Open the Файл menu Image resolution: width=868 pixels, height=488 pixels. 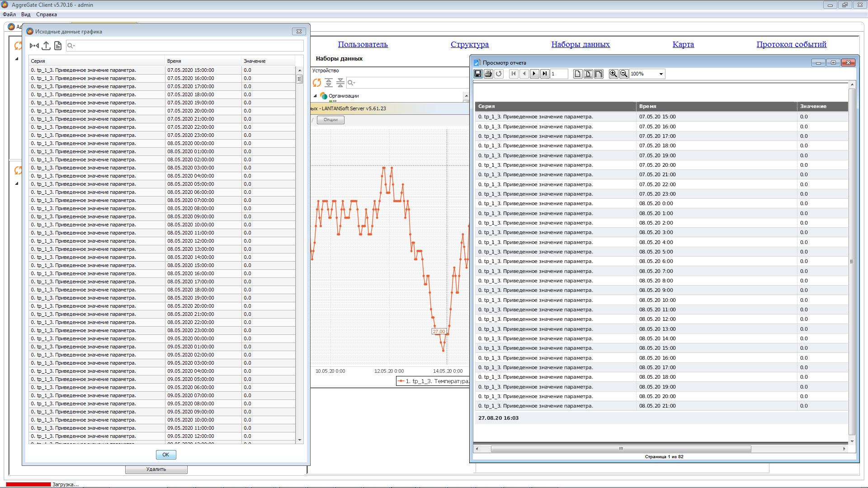[9, 14]
